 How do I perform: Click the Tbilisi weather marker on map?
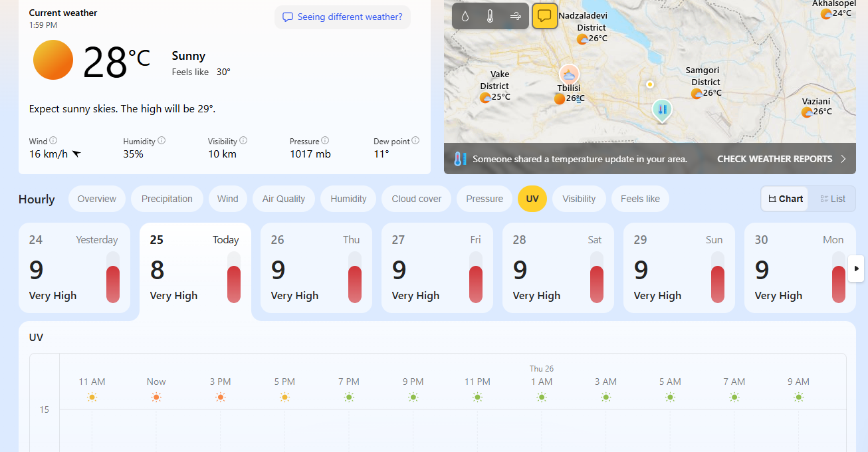[569, 74]
